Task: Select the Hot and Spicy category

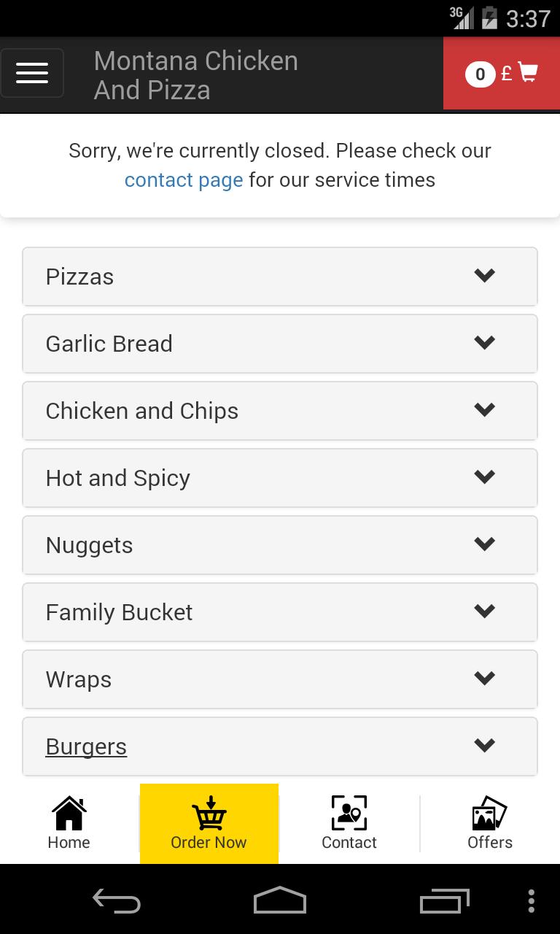Action: point(118,478)
